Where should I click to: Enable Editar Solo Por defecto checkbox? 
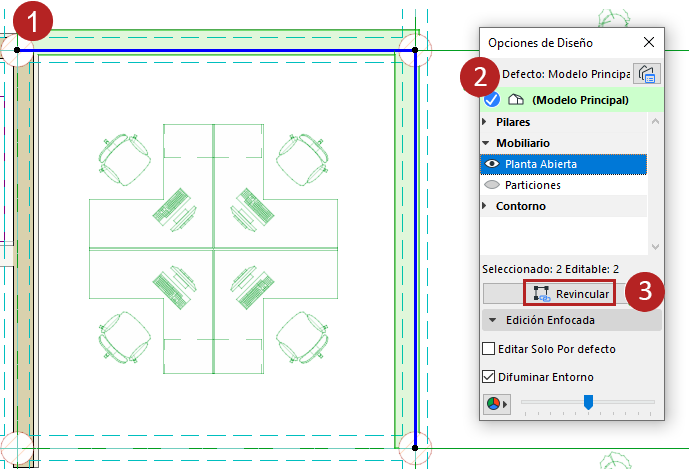pos(489,349)
